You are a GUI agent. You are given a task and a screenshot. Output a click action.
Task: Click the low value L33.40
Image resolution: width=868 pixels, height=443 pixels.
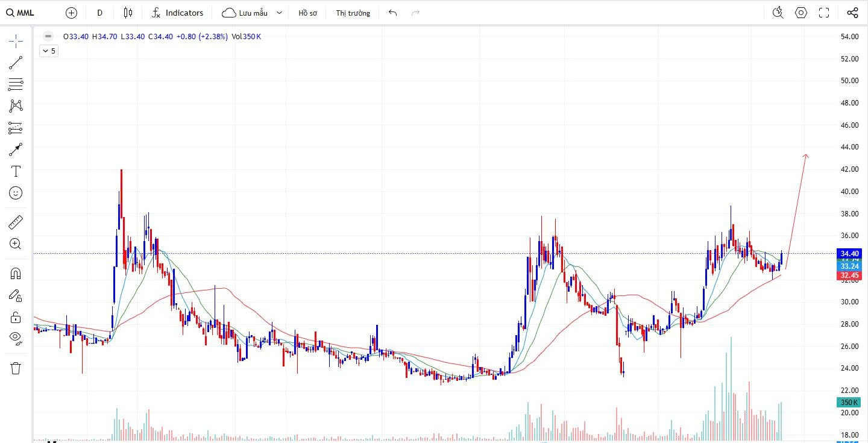[x=133, y=37]
